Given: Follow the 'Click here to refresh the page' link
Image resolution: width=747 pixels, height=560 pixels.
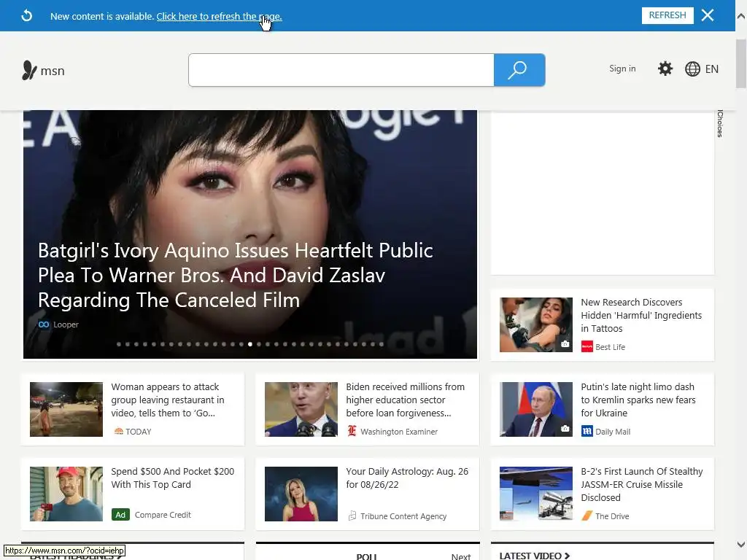Looking at the screenshot, I should pos(219,16).
